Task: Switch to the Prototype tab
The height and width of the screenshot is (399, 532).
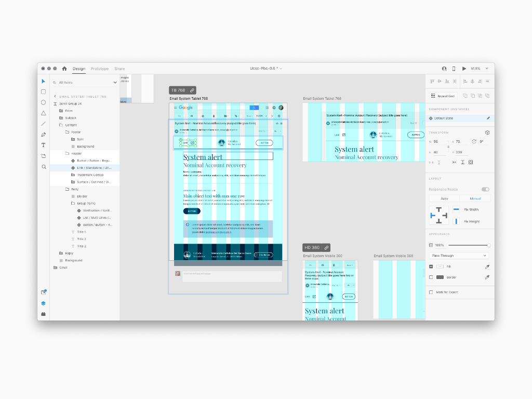Action: pos(99,69)
